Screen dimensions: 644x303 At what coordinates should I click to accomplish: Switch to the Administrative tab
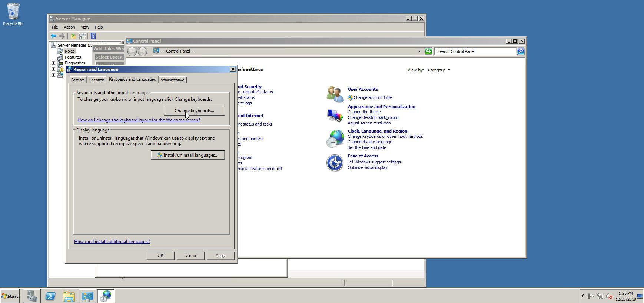click(x=172, y=80)
